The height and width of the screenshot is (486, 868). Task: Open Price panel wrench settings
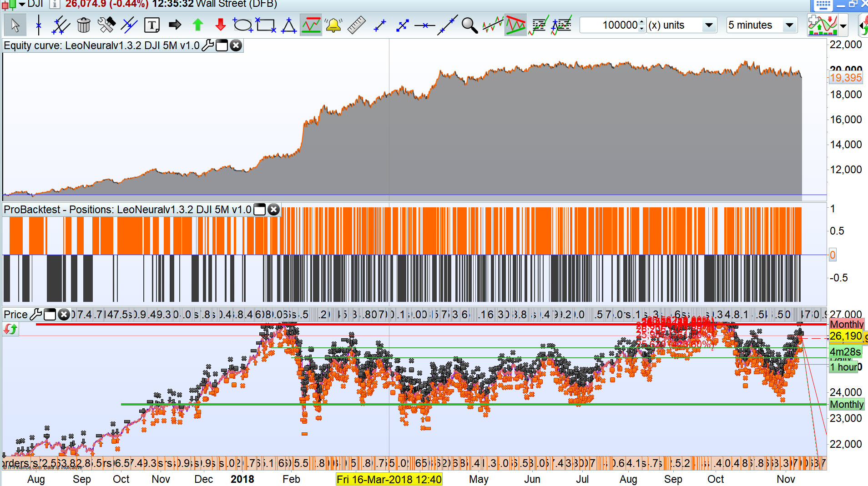pyautogui.click(x=35, y=314)
